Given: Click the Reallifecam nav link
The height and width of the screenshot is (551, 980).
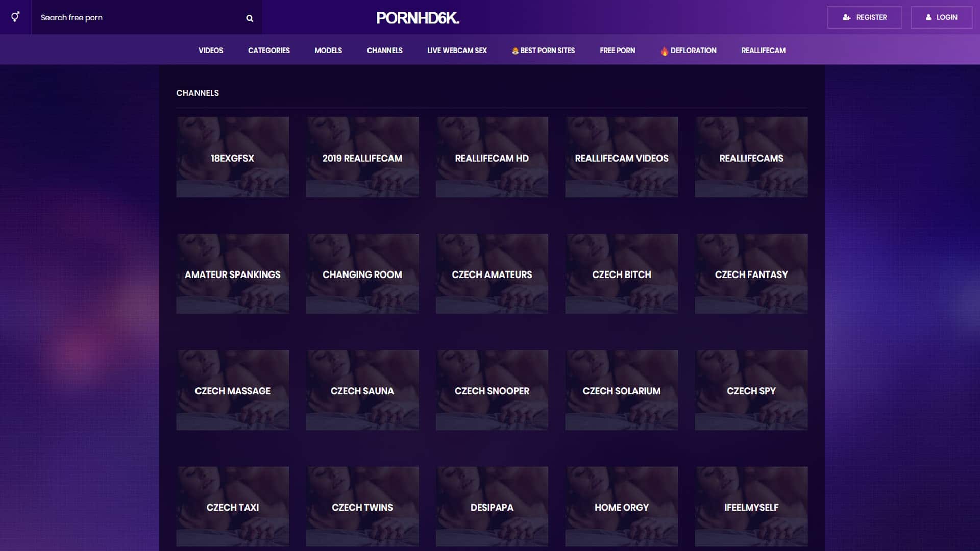Looking at the screenshot, I should 763,51.
